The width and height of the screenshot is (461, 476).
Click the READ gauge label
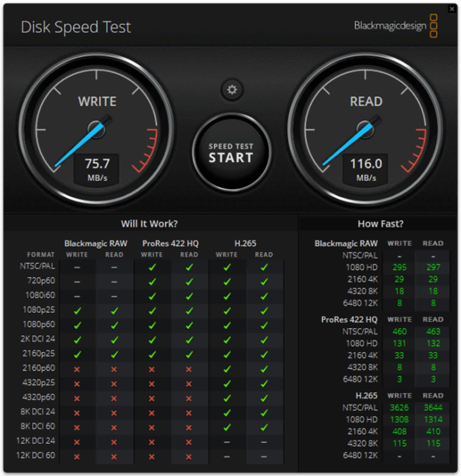pyautogui.click(x=366, y=101)
